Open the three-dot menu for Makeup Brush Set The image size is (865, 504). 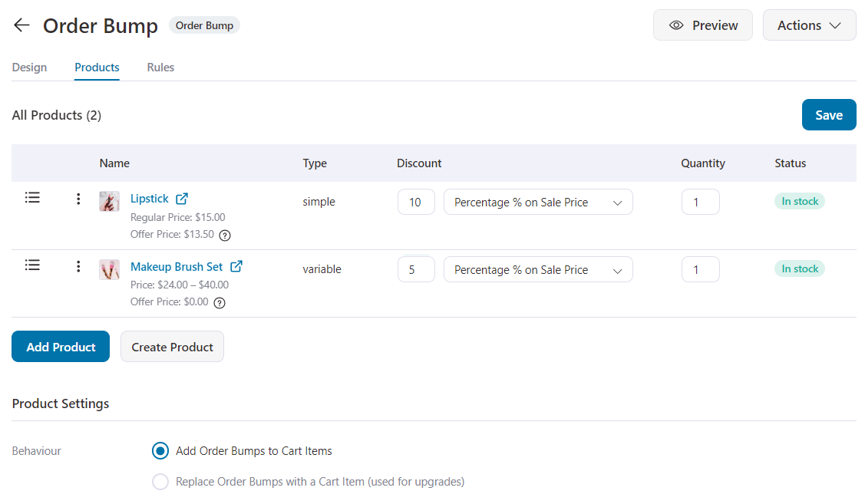pyautogui.click(x=78, y=266)
